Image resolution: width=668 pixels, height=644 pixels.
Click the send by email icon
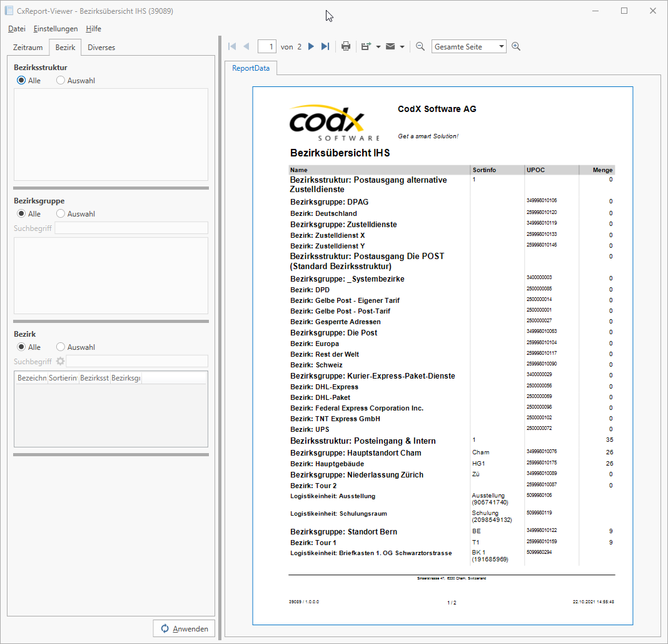coord(390,46)
